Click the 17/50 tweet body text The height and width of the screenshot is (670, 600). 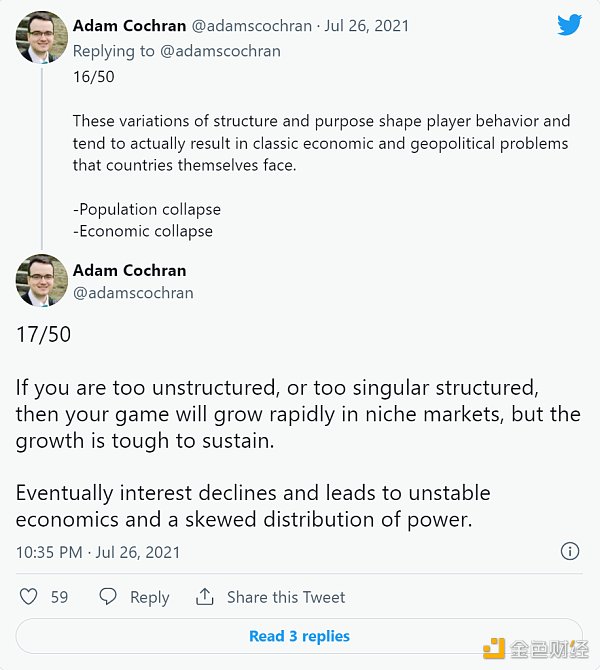(298, 414)
